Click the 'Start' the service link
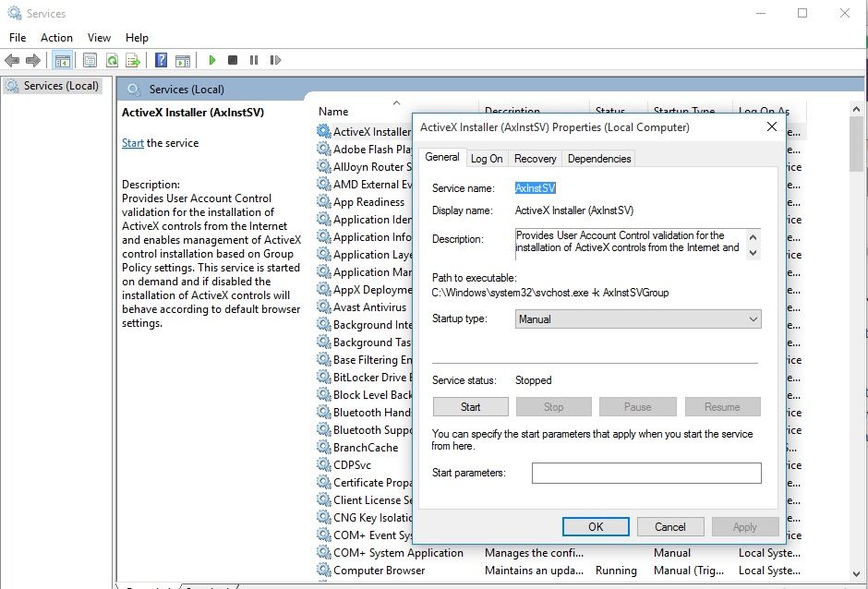This screenshot has height=589, width=868. tap(133, 143)
